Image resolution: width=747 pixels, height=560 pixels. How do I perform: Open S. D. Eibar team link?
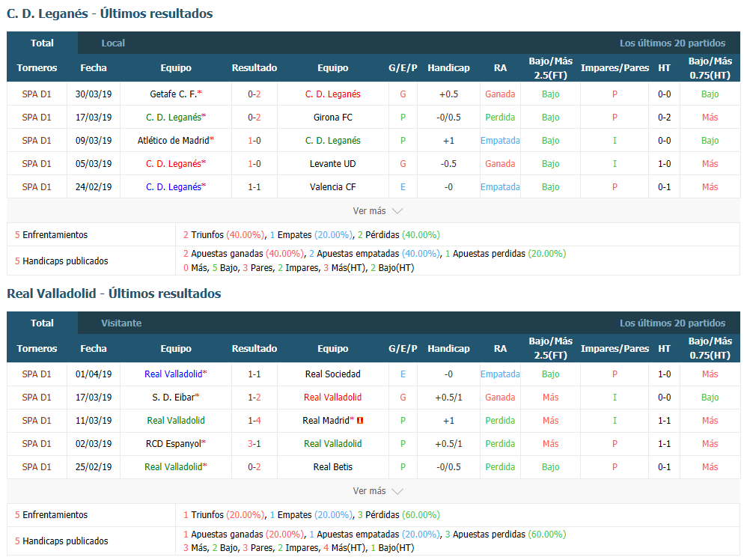pyautogui.click(x=174, y=398)
